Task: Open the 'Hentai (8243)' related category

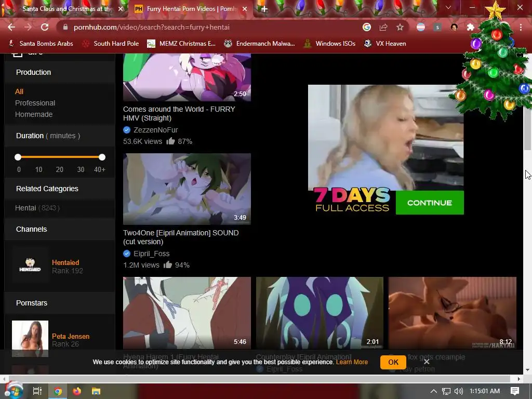Action: [37, 208]
